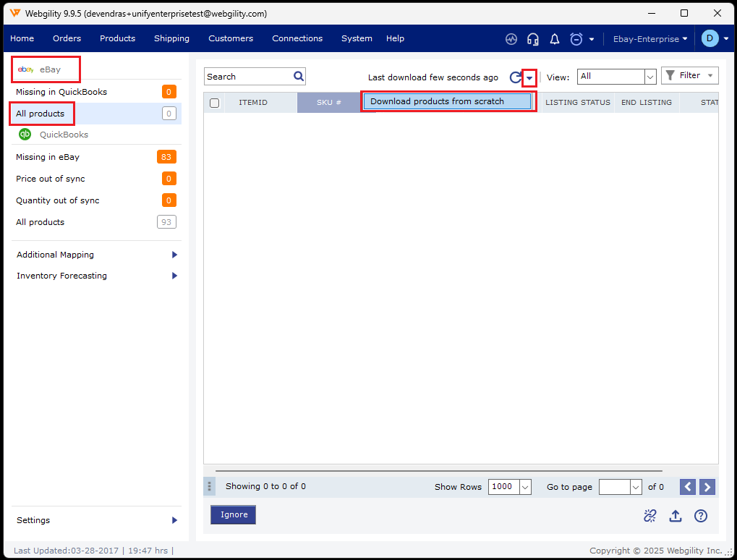This screenshot has height=560, width=737.
Task: Click the Ignore button
Action: tap(233, 514)
